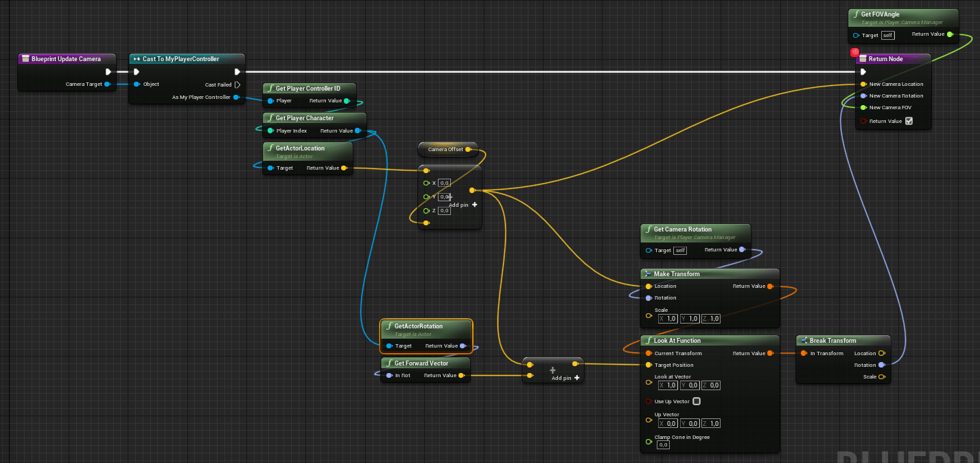Viewport: 980px width, 463px height.
Task: Select the Get Player Controller ID node title
Action: coord(308,89)
